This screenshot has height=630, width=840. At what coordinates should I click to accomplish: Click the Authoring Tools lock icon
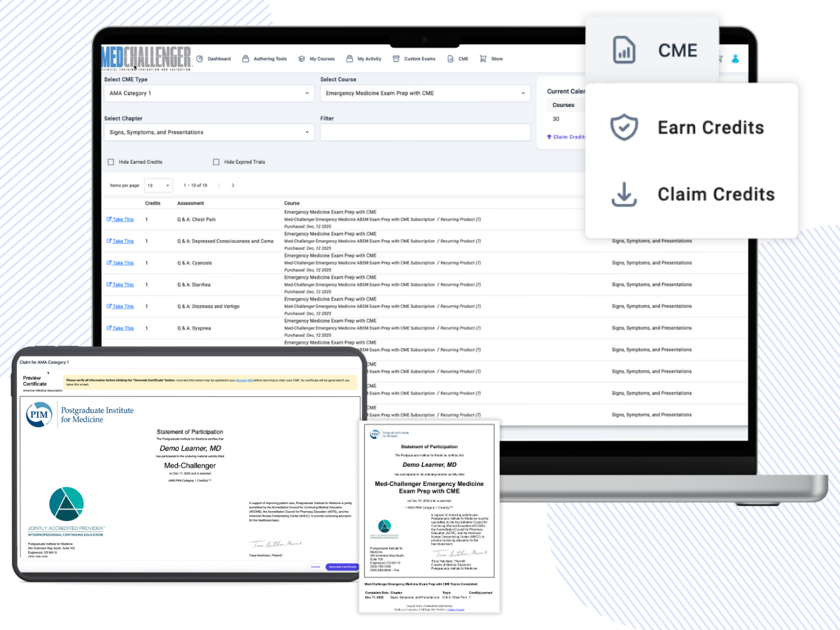[244, 59]
